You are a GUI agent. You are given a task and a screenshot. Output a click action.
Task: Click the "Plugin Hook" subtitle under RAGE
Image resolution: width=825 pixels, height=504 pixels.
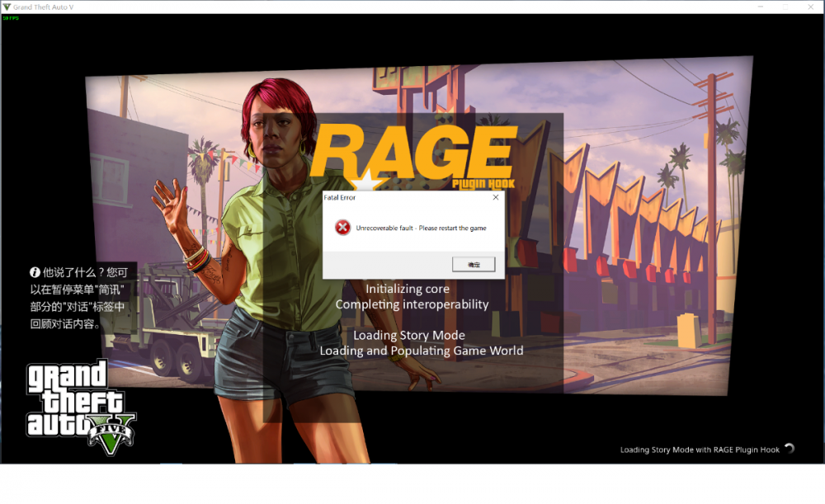(484, 184)
